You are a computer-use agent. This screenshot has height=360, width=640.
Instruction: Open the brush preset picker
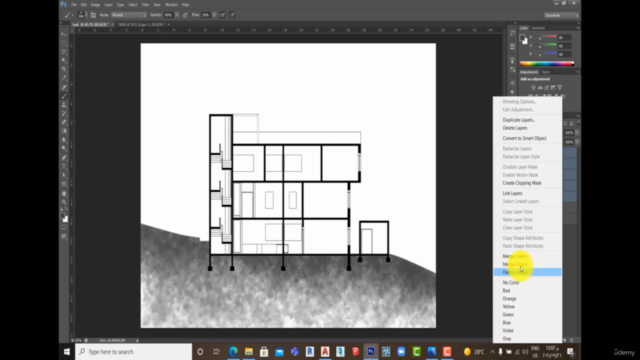[x=81, y=15]
